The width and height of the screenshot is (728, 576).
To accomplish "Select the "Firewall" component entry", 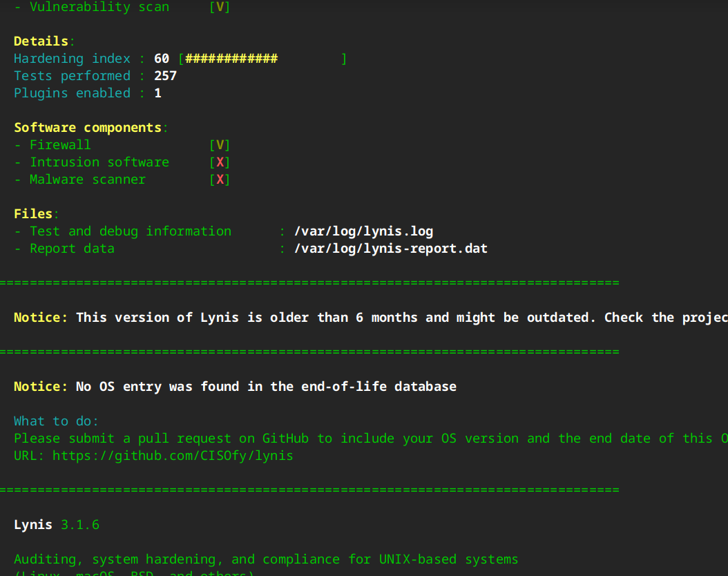I will point(60,145).
